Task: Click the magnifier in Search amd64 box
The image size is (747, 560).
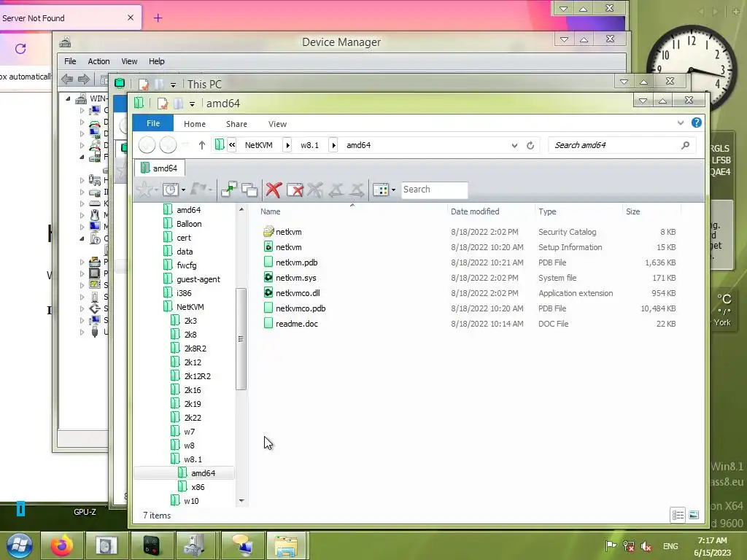Action: [x=685, y=145]
